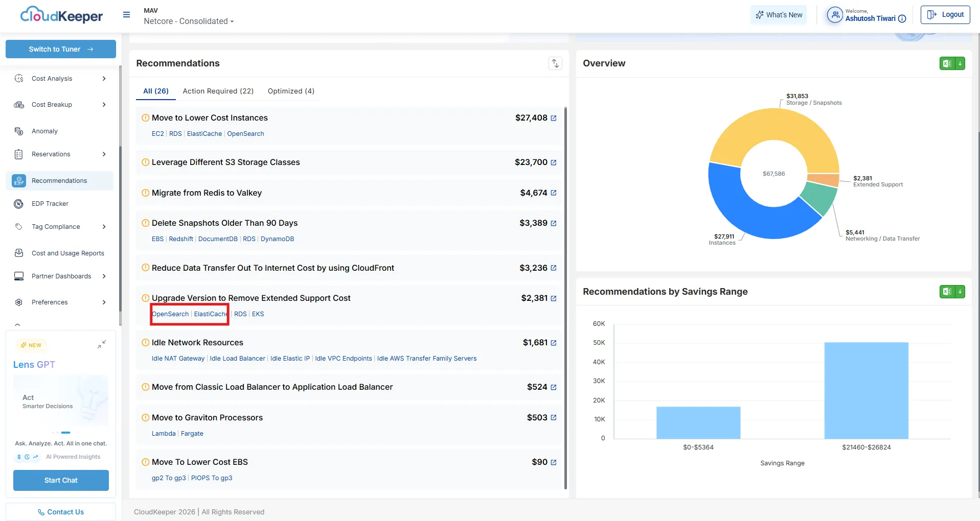980x521 pixels.
Task: Click the Redshift link under Delete Snapshots
Action: [181, 239]
